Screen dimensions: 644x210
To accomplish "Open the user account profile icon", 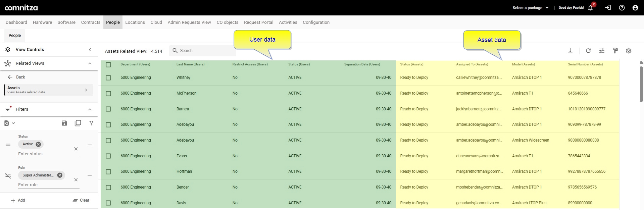I will point(635,8).
